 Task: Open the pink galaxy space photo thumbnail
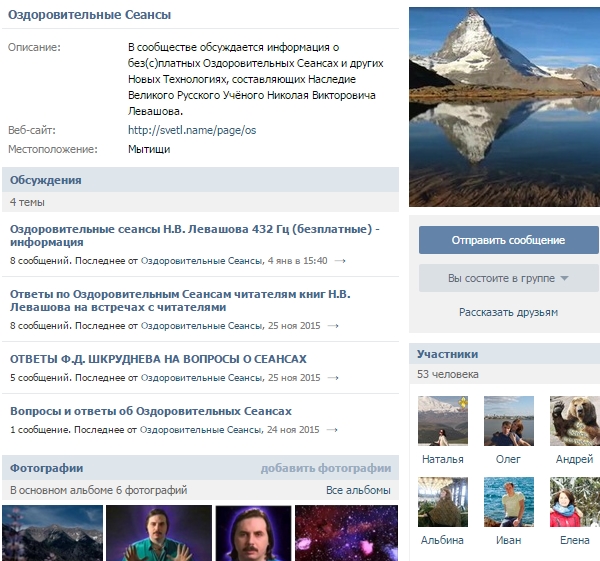pos(346,533)
